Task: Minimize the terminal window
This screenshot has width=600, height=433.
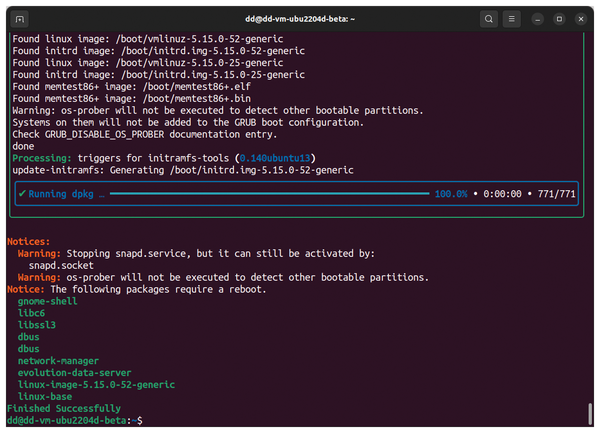Action: [x=538, y=19]
